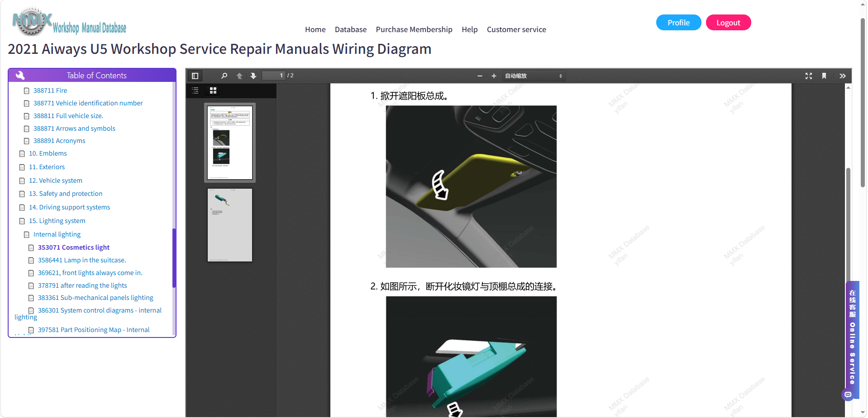Switch to presentation fullscreen mode
Image resolution: width=868 pixels, height=418 pixels.
(809, 76)
